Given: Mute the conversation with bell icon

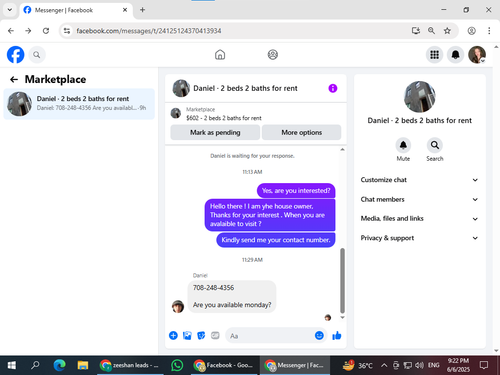Looking at the screenshot, I should coord(403,145).
